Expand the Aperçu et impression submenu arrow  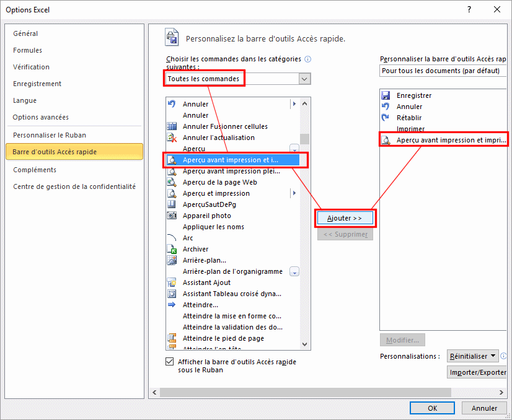294,193
